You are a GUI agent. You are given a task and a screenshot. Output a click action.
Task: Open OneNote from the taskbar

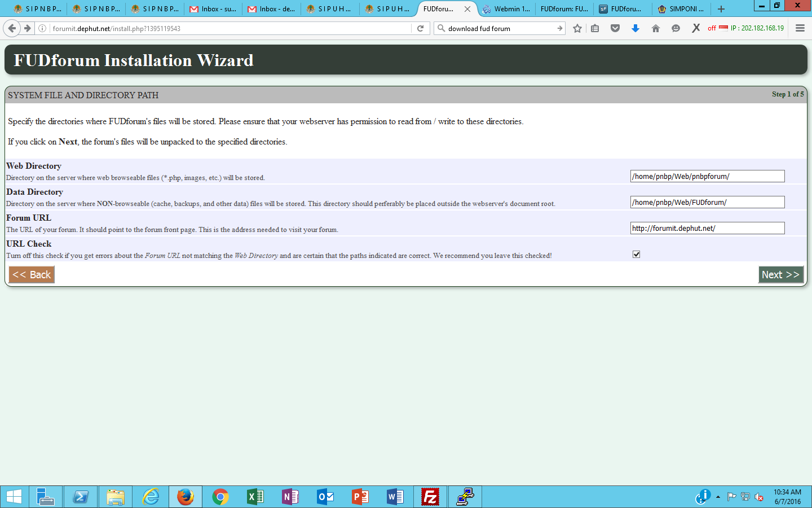click(x=290, y=497)
